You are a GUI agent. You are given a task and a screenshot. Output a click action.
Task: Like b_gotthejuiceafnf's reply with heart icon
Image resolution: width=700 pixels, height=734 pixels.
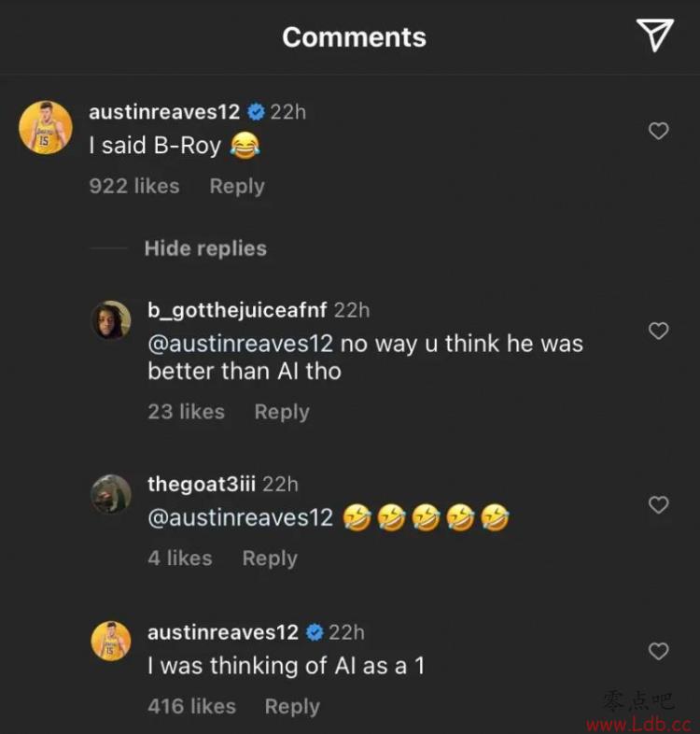pyautogui.click(x=658, y=331)
